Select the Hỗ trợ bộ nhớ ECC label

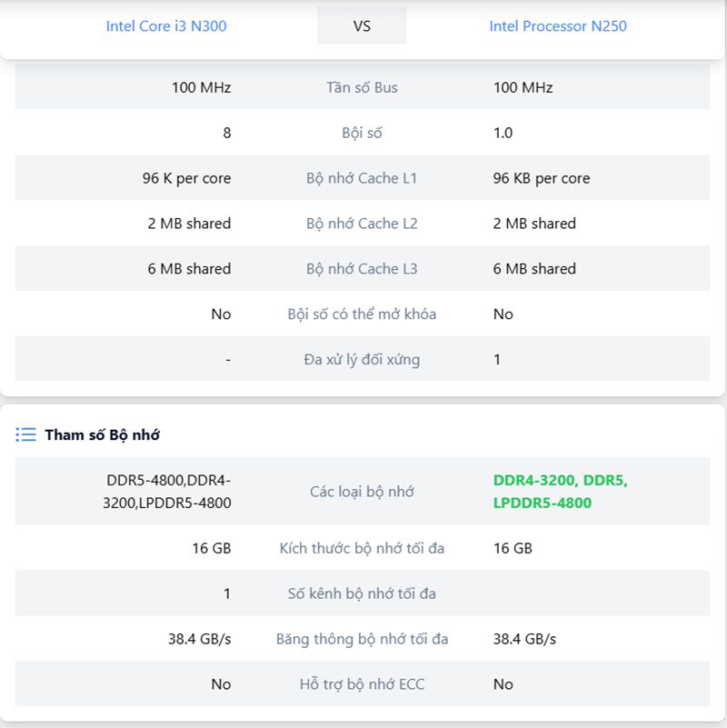point(362,684)
